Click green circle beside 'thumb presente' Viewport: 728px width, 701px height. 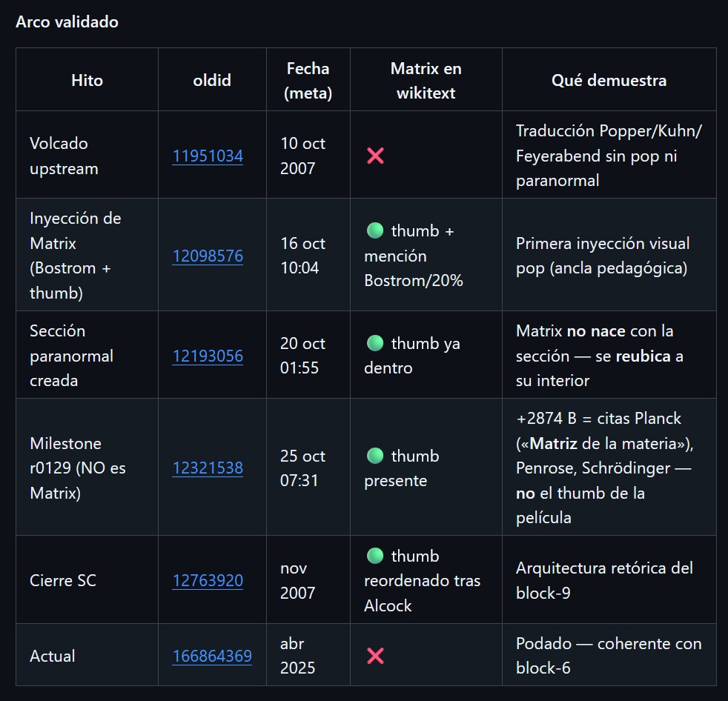375,456
